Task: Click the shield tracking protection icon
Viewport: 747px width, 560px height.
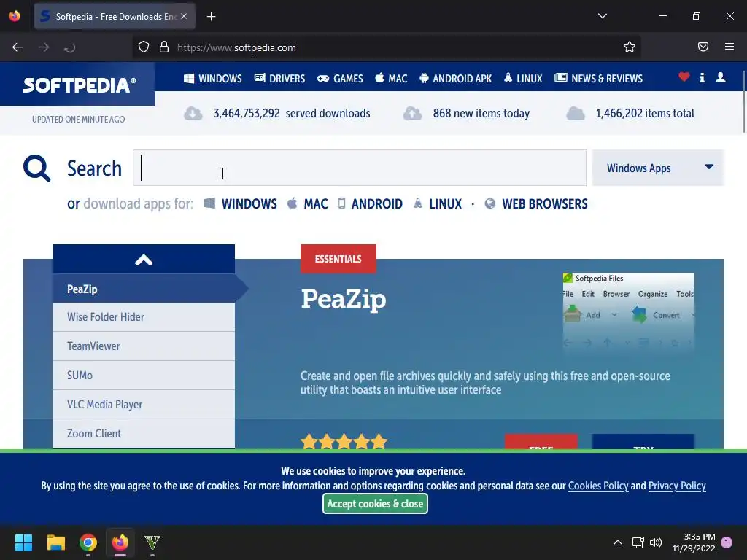Action: pyautogui.click(x=144, y=47)
